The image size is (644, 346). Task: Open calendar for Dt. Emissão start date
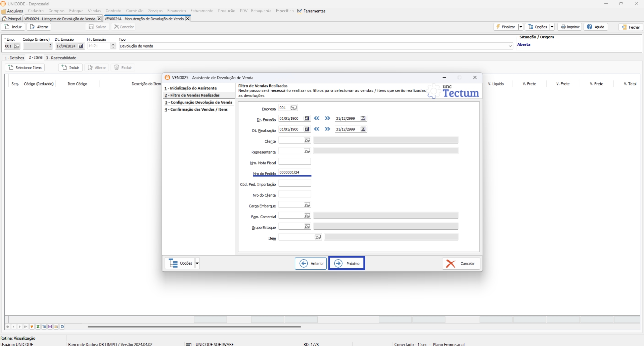click(307, 118)
